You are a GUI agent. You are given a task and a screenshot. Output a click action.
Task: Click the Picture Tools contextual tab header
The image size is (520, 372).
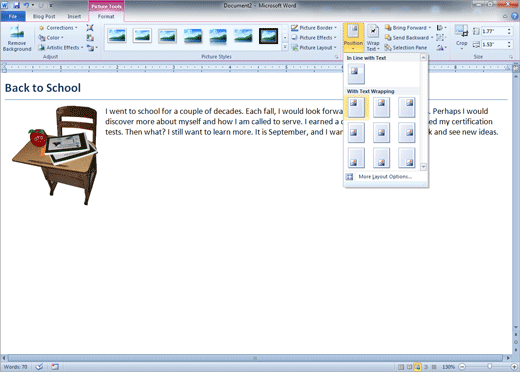point(106,6)
